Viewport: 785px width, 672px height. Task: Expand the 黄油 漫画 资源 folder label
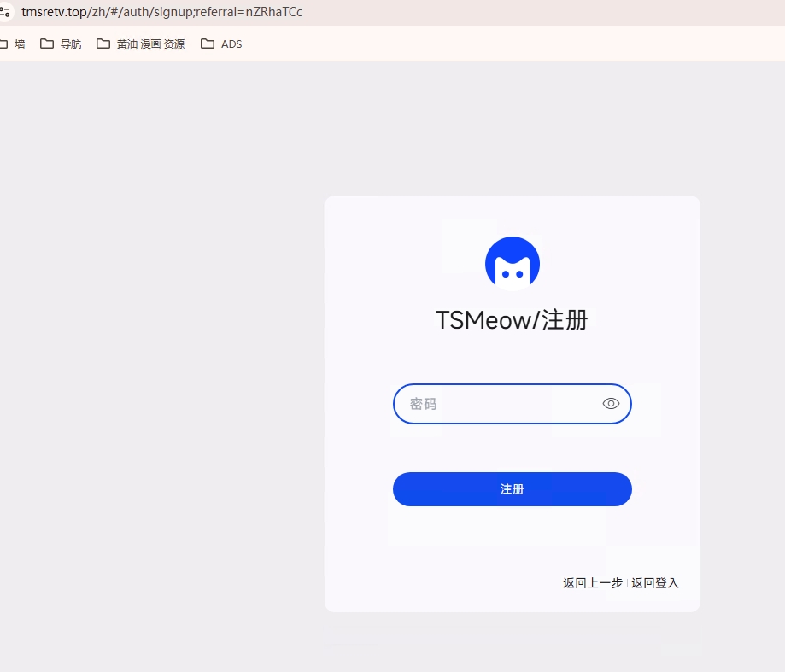pos(150,44)
